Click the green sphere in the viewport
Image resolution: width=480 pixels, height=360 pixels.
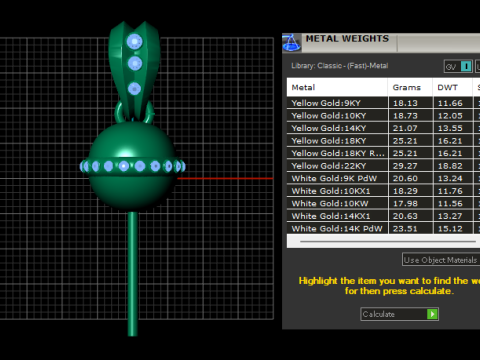point(132,166)
